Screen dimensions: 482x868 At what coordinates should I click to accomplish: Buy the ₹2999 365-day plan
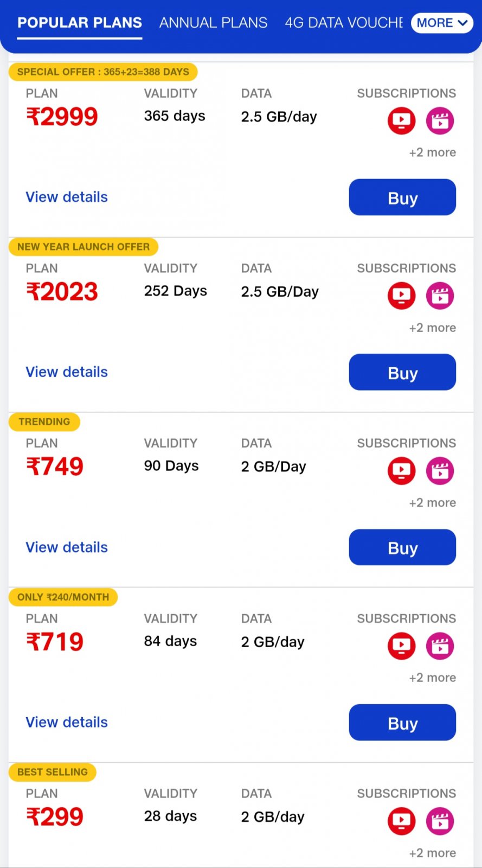point(402,197)
